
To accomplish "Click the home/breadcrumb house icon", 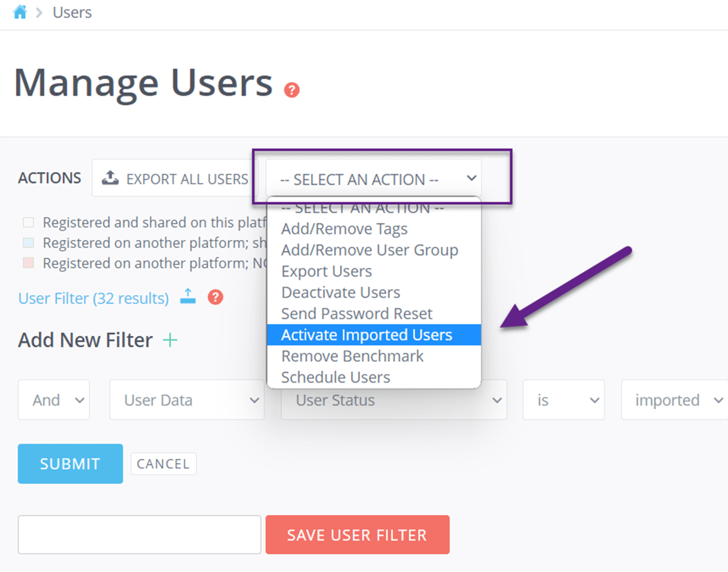I will click(18, 10).
